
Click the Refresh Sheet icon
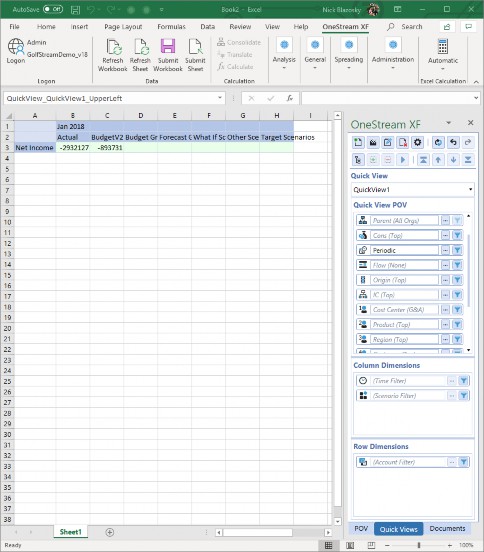point(140,47)
